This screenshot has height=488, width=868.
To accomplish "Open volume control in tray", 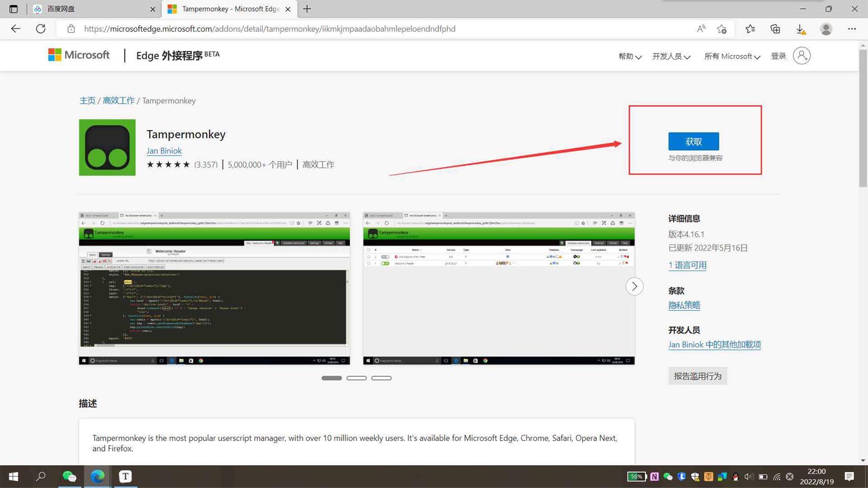I will (749, 477).
